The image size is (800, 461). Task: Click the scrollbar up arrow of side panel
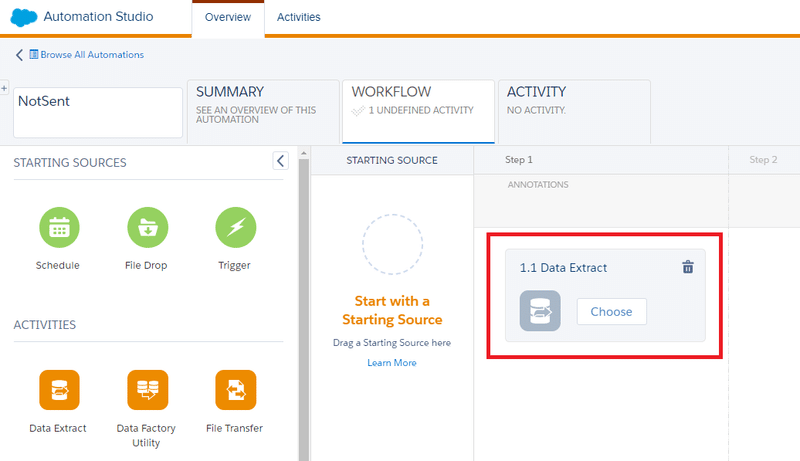tap(304, 153)
